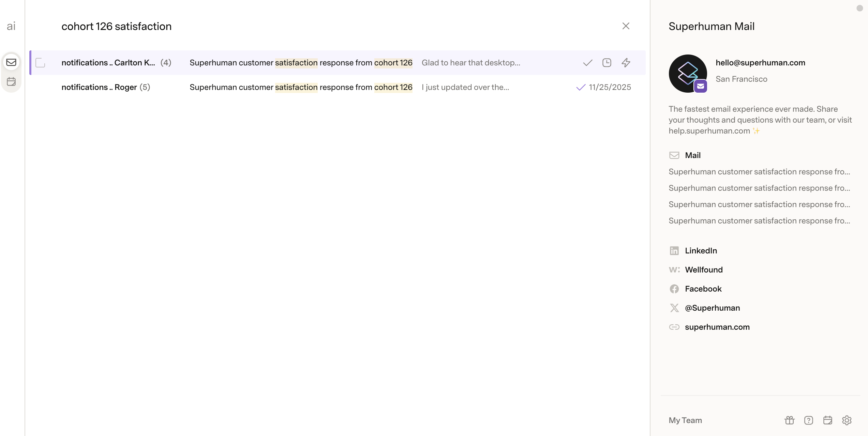The height and width of the screenshot is (436, 868).
Task: Click the Facebook icon
Action: (674, 289)
